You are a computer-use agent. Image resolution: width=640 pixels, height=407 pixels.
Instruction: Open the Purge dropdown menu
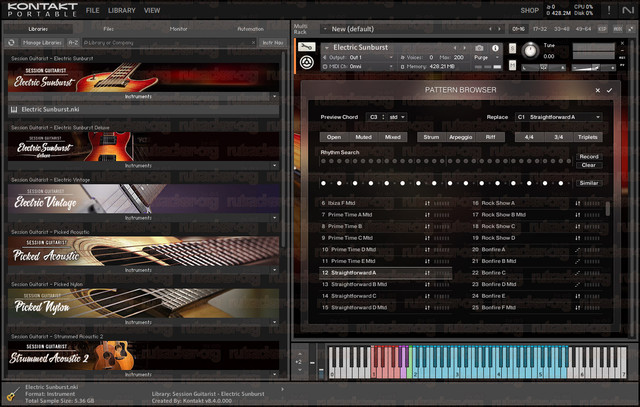[487, 58]
